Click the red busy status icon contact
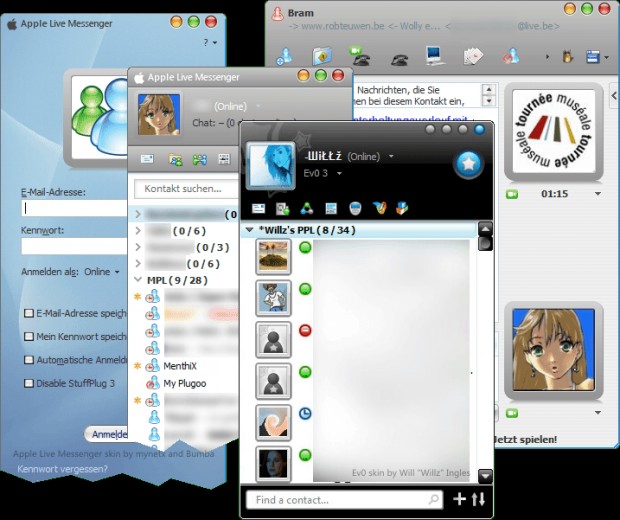 (x=305, y=330)
